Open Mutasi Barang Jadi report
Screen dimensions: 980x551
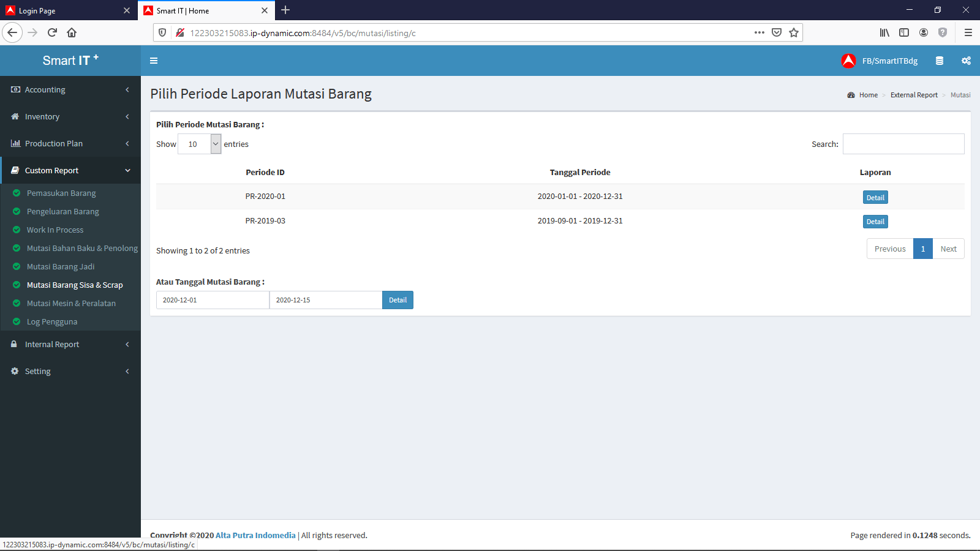[x=61, y=266]
